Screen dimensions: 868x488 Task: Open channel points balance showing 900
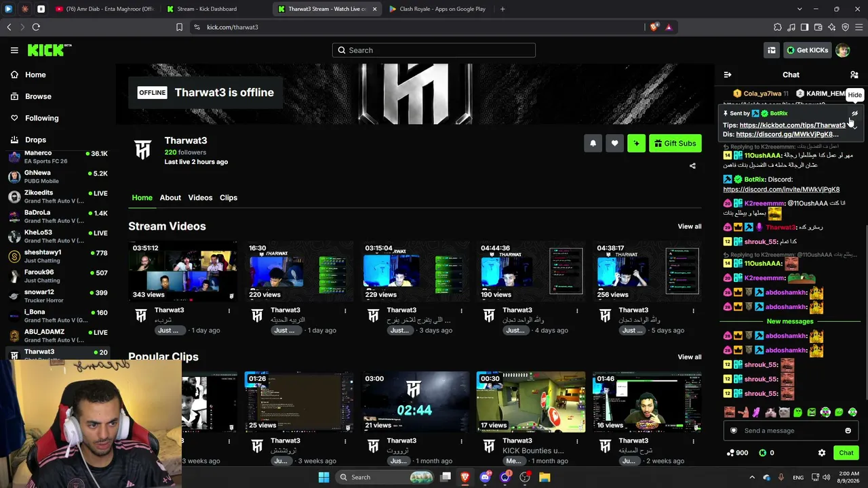click(737, 453)
